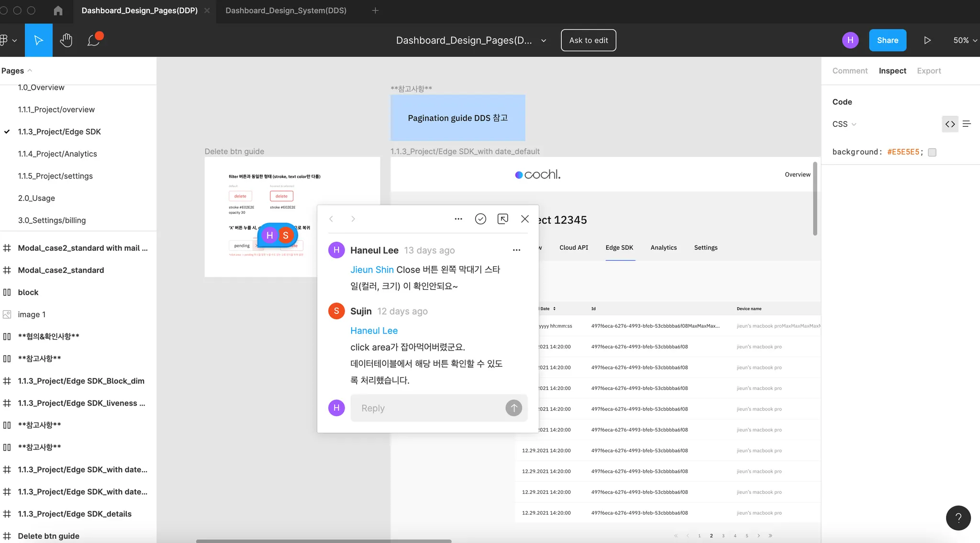980x543 pixels.
Task: Toggle the code brackets view button
Action: tap(950, 124)
